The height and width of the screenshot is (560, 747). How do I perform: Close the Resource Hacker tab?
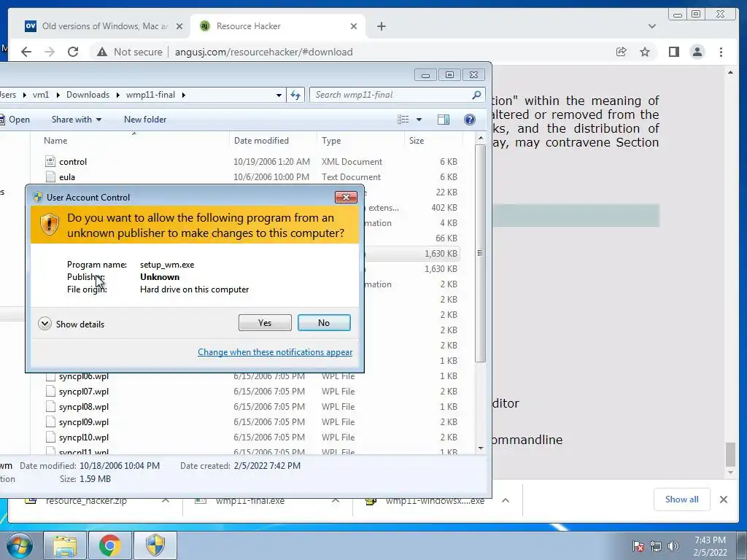[x=354, y=26]
